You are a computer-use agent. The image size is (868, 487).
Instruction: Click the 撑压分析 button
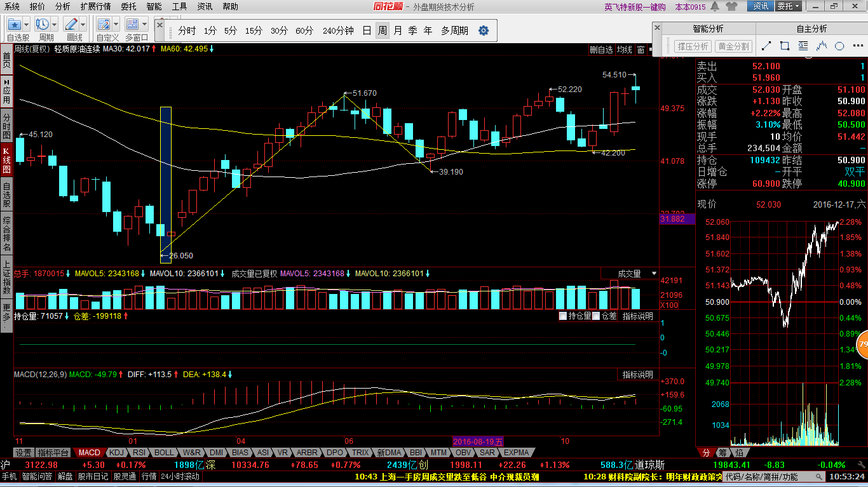click(693, 46)
